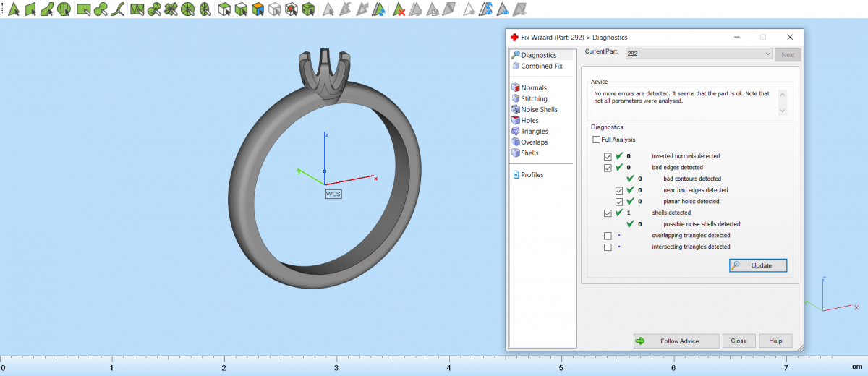
Task: Go to the Noise Shells page
Action: [x=539, y=109]
